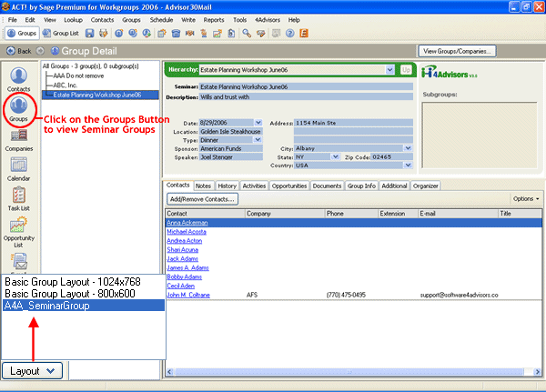Select Estate Planning Workshop June06 tree item
This screenshot has width=546, height=392.
point(97,95)
